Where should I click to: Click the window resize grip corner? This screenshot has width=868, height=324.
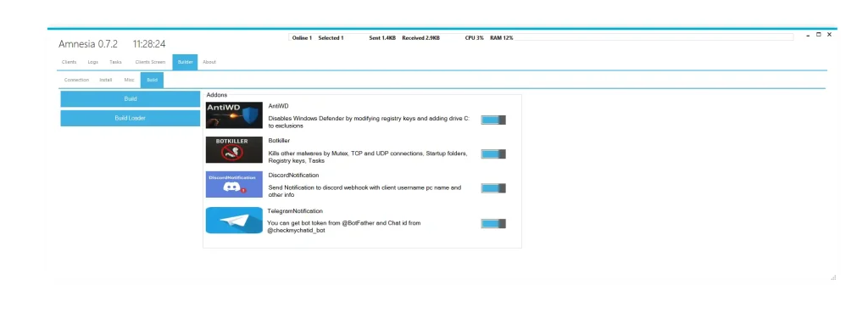(834, 277)
